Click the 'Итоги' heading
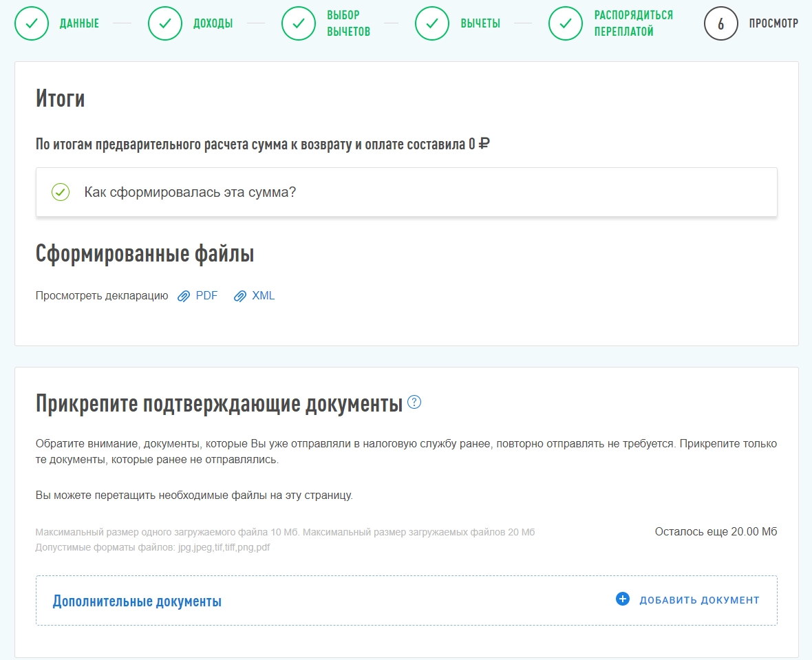Screen dimensions: 812x660 pos(60,98)
